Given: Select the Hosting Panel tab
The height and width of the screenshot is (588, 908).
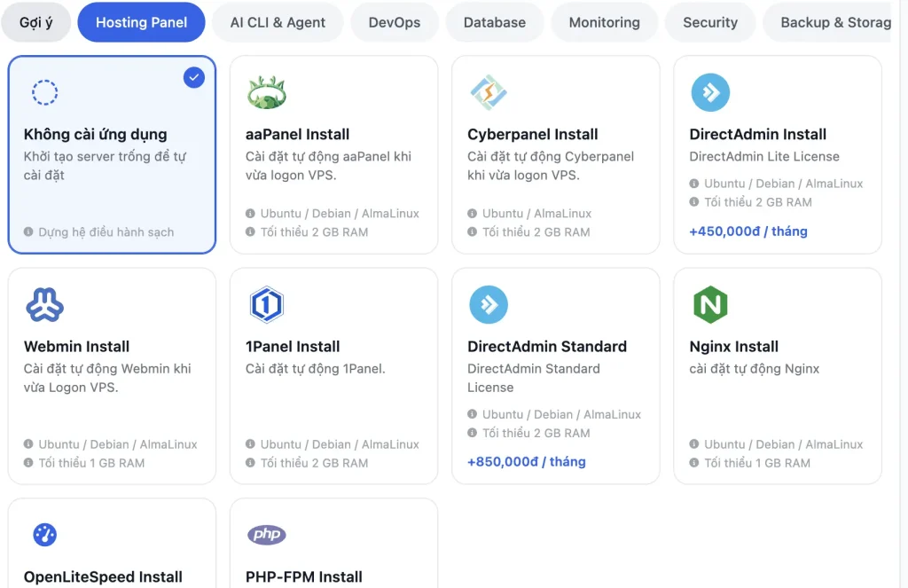Looking at the screenshot, I should click(x=141, y=22).
